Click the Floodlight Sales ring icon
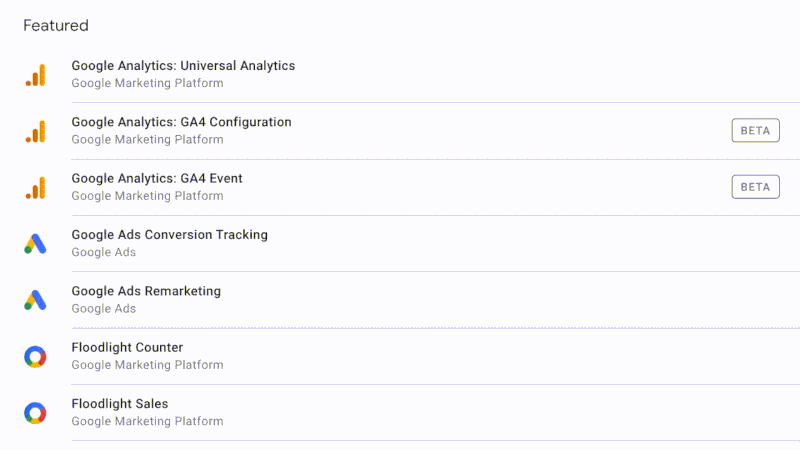Viewport: 800px width, 450px height. pyautogui.click(x=35, y=413)
